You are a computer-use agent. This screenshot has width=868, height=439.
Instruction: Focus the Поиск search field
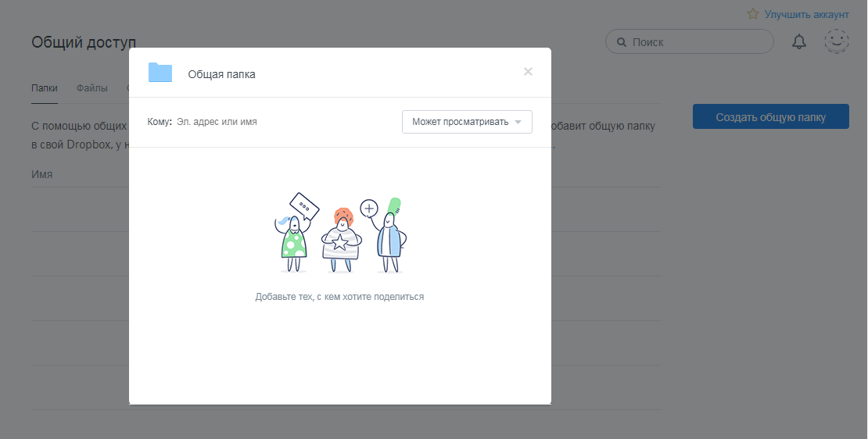pyautogui.click(x=696, y=42)
